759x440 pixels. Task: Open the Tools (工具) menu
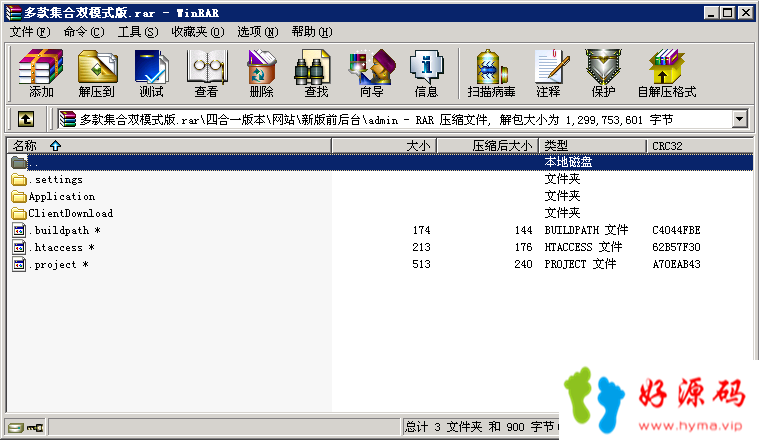[138, 32]
